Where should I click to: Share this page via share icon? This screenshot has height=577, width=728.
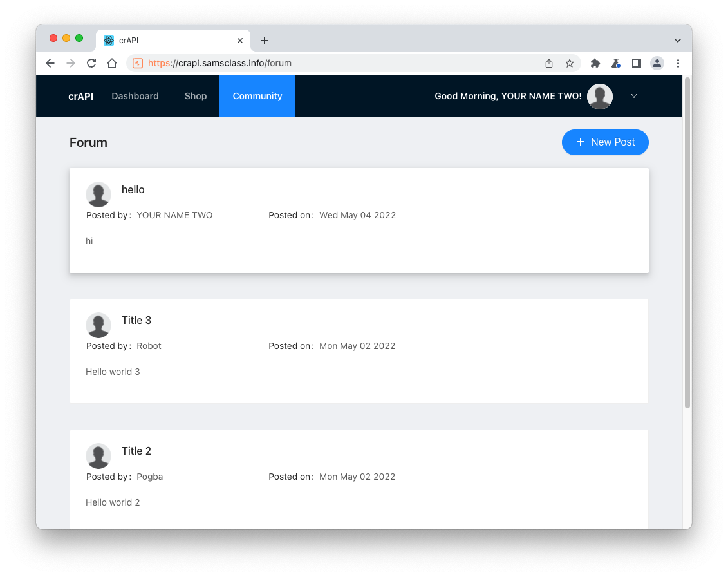(549, 63)
